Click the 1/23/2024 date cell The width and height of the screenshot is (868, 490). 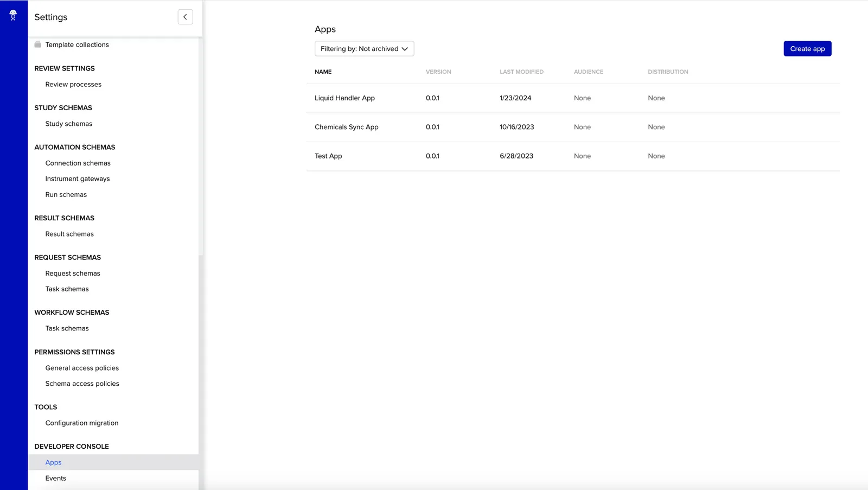[x=515, y=98]
